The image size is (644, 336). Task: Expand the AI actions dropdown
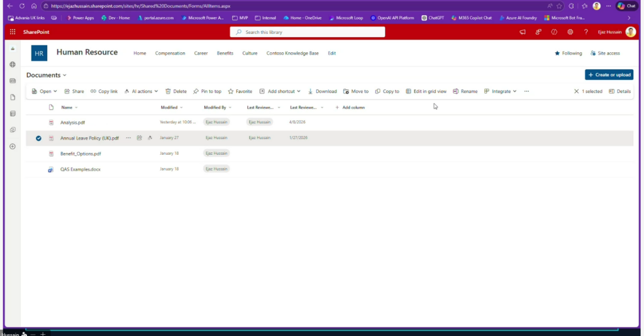coord(141,91)
